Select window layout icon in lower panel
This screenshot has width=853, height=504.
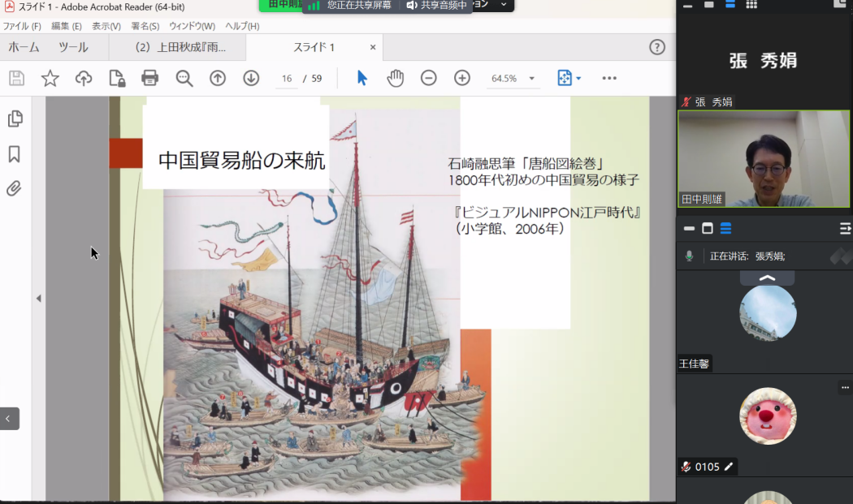708,228
